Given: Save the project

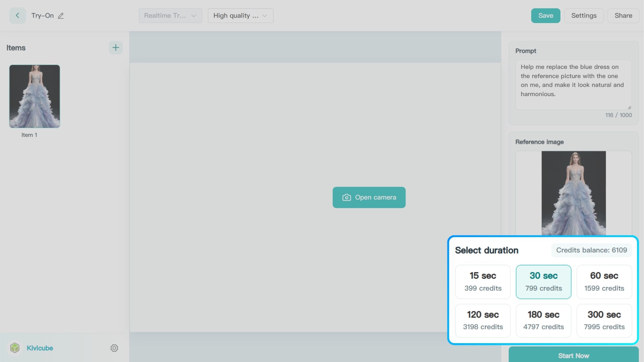Looking at the screenshot, I should coord(546,16).
